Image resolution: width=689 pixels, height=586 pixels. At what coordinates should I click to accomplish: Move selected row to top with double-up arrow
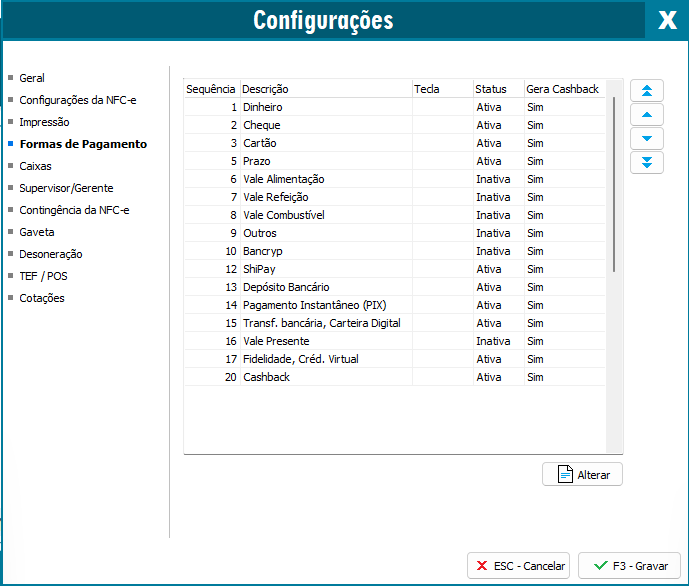tap(646, 91)
